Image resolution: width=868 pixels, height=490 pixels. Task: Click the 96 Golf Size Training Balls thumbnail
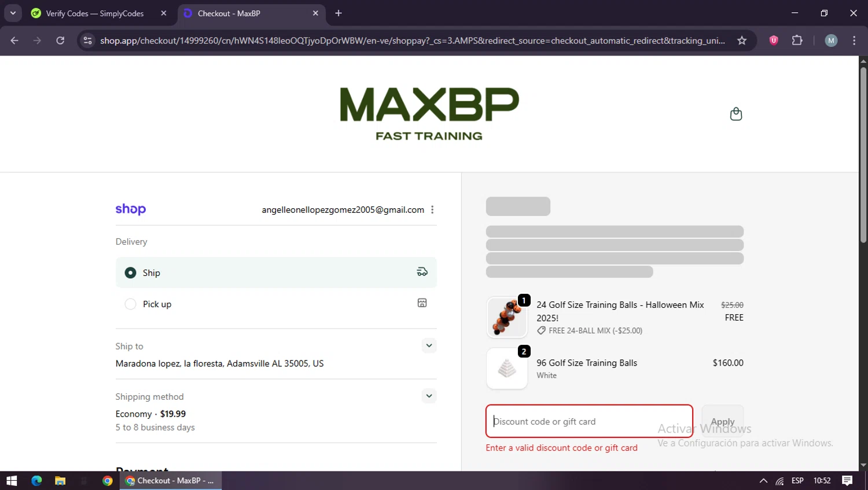coord(507,369)
